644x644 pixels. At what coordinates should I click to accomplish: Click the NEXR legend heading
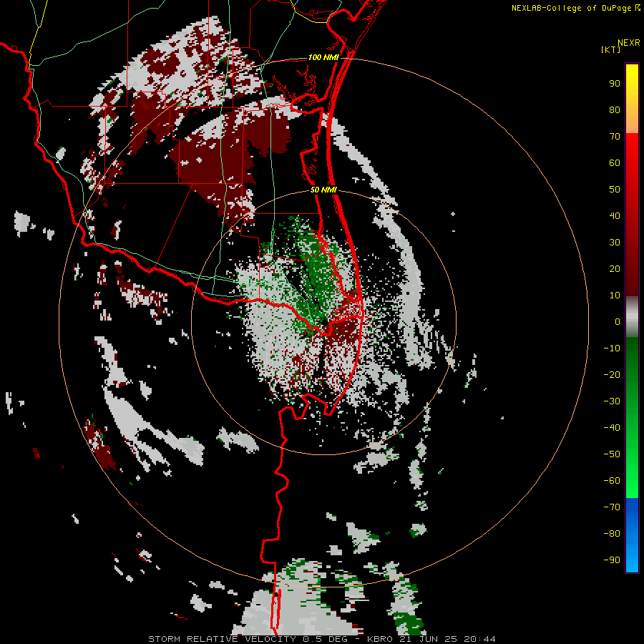pos(628,43)
